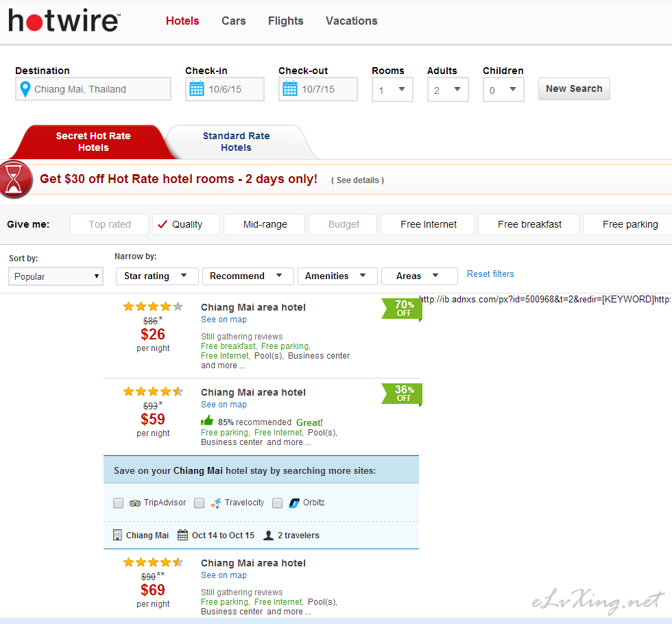Open See details for the $30 off promo
This screenshot has width=672, height=624.
(x=357, y=180)
